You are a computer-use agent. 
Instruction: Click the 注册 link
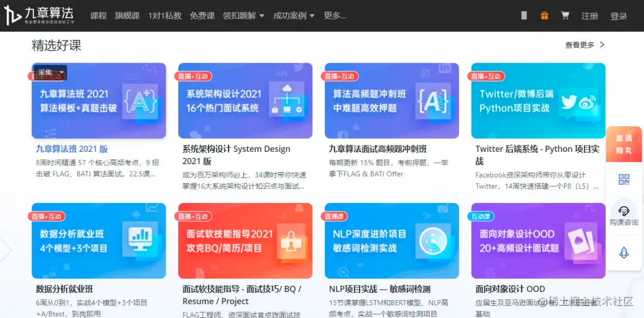(x=590, y=16)
